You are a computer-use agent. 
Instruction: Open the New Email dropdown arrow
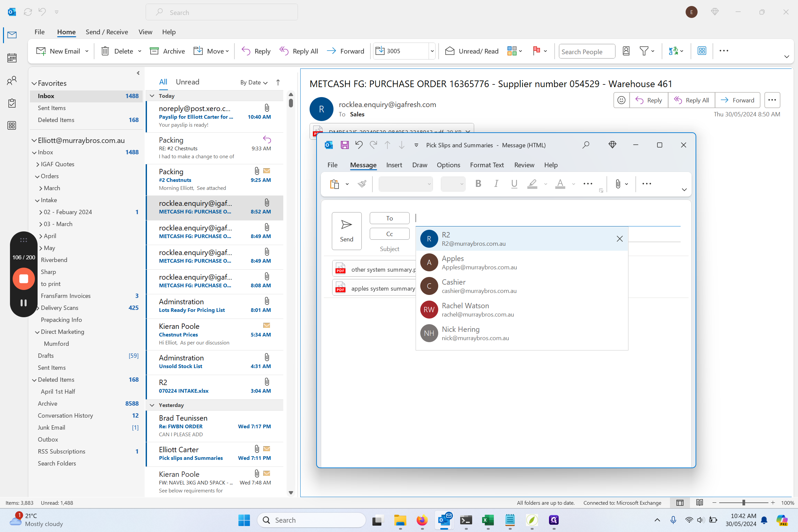[x=87, y=51]
